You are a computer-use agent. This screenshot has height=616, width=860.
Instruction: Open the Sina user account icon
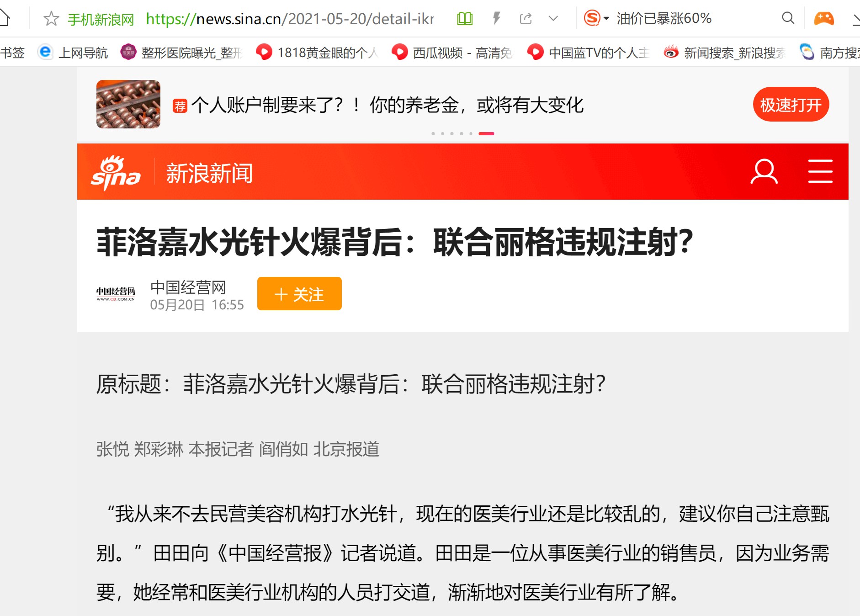coord(764,171)
